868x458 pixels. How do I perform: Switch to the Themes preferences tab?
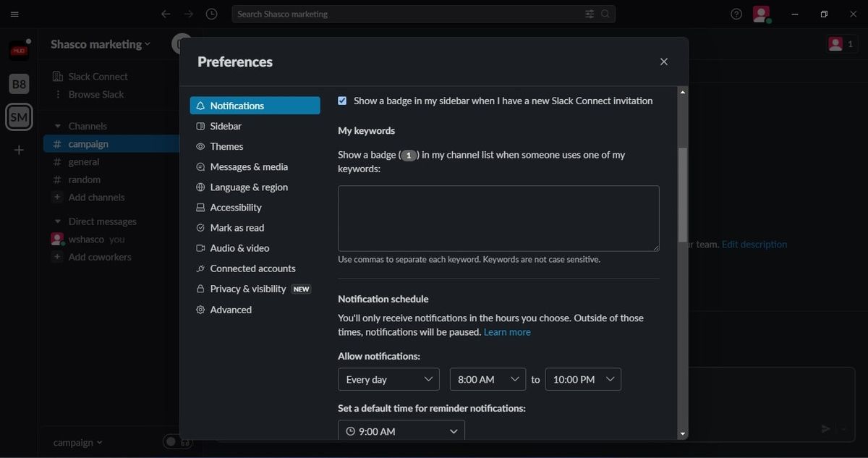click(x=226, y=146)
